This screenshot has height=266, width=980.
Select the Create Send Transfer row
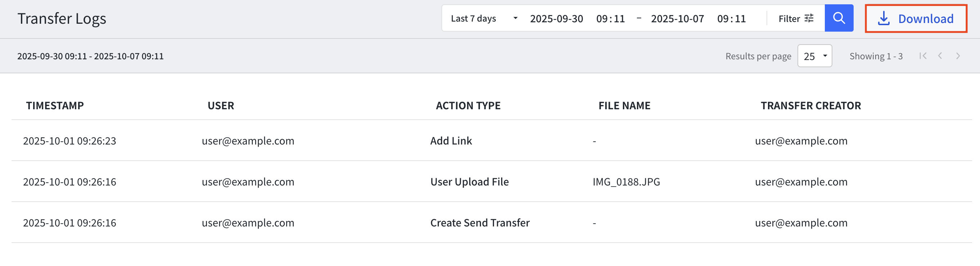479,223
